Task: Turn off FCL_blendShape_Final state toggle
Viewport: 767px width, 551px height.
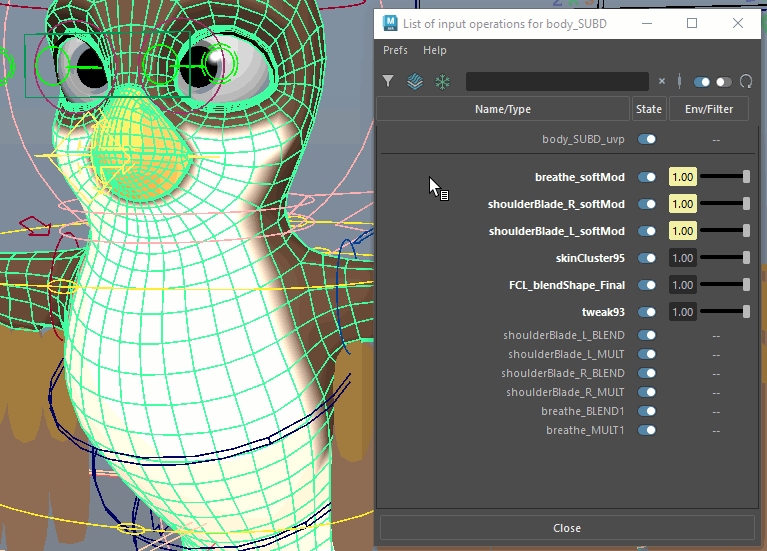Action: (x=647, y=285)
